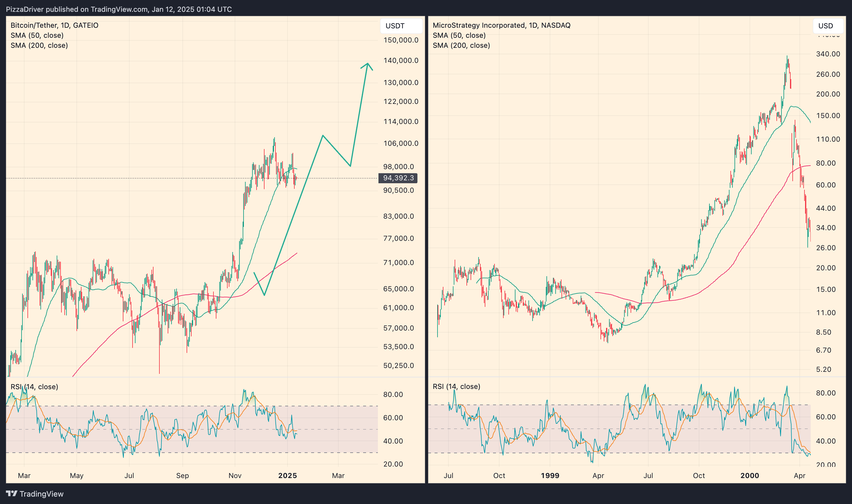This screenshot has width=852, height=504.
Task: Click the 140,000.0 price axis label
Action: click(x=401, y=60)
